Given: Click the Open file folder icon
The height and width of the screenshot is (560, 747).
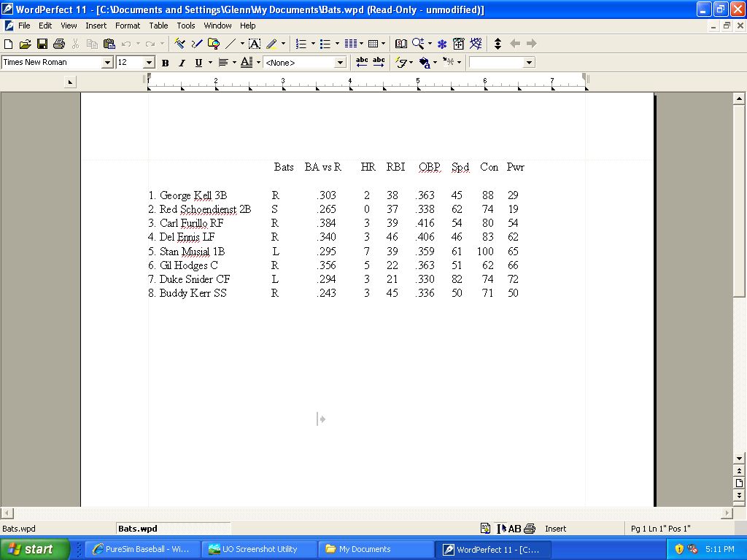Looking at the screenshot, I should (x=25, y=44).
